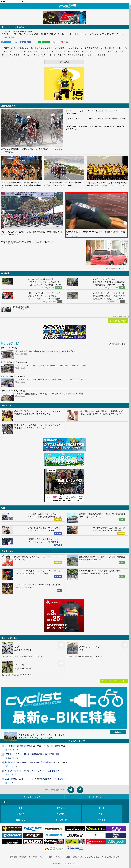
Task: Open the 特集へ button on e-BIKE banner
Action: point(118,732)
